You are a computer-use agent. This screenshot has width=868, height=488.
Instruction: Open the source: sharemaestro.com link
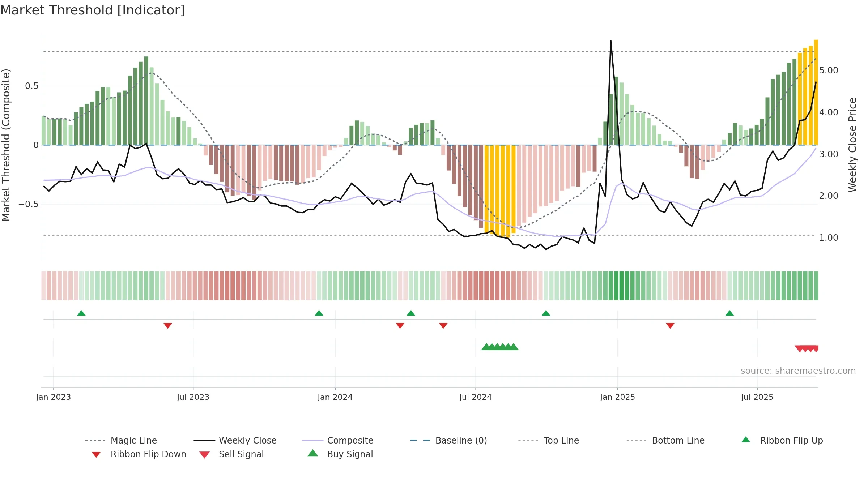pyautogui.click(x=798, y=371)
